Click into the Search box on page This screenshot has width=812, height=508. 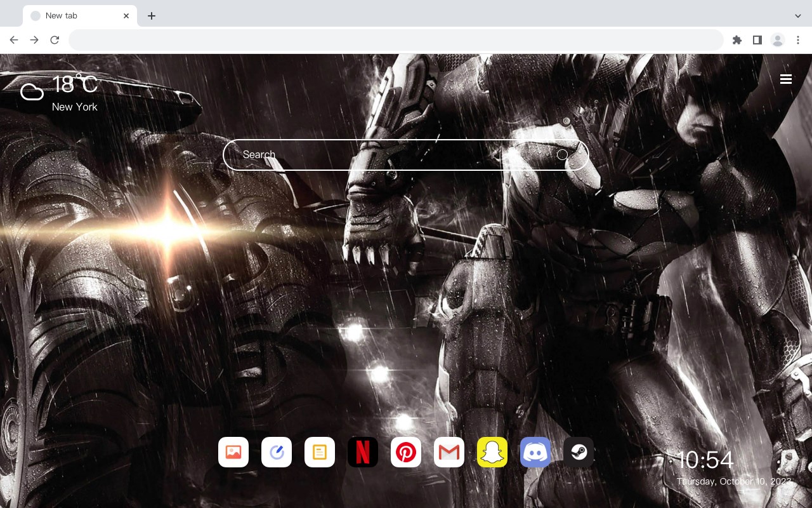point(406,155)
